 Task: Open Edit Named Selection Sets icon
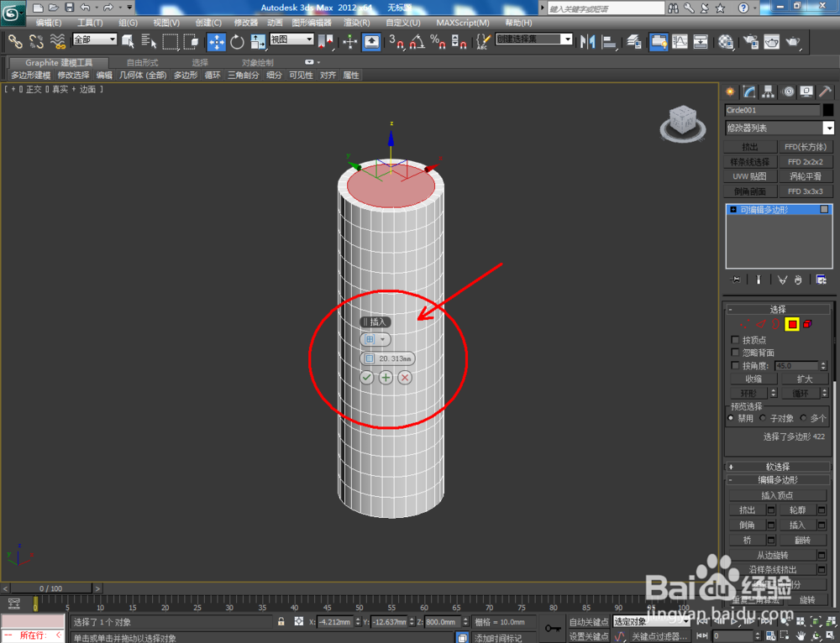[x=483, y=41]
